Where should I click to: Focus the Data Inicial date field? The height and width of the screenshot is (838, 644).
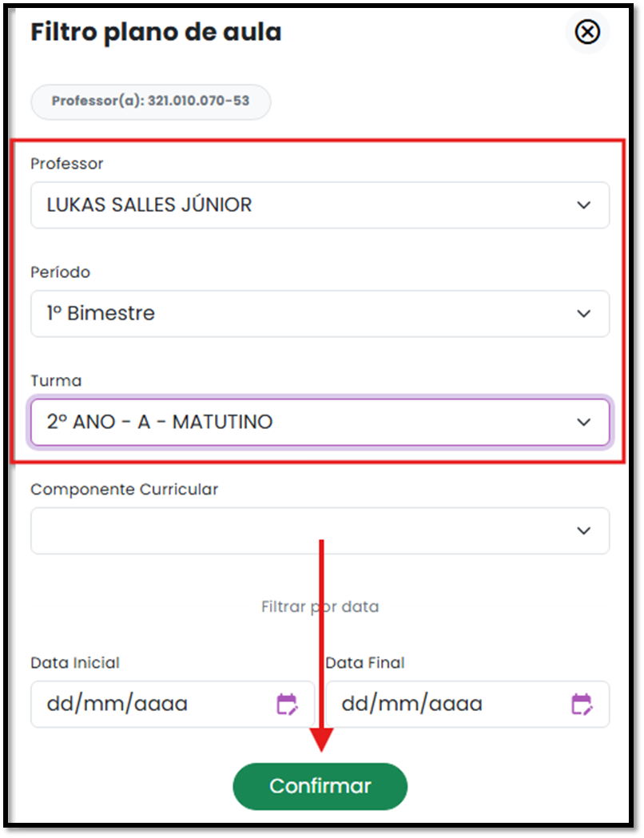pyautogui.click(x=152, y=704)
